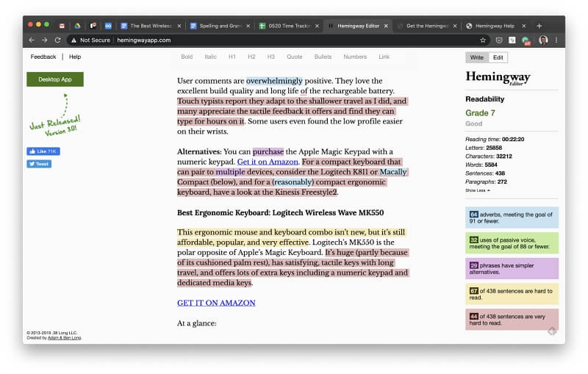Reload the current page
Viewport: 588px width, 374px height.
coord(57,40)
